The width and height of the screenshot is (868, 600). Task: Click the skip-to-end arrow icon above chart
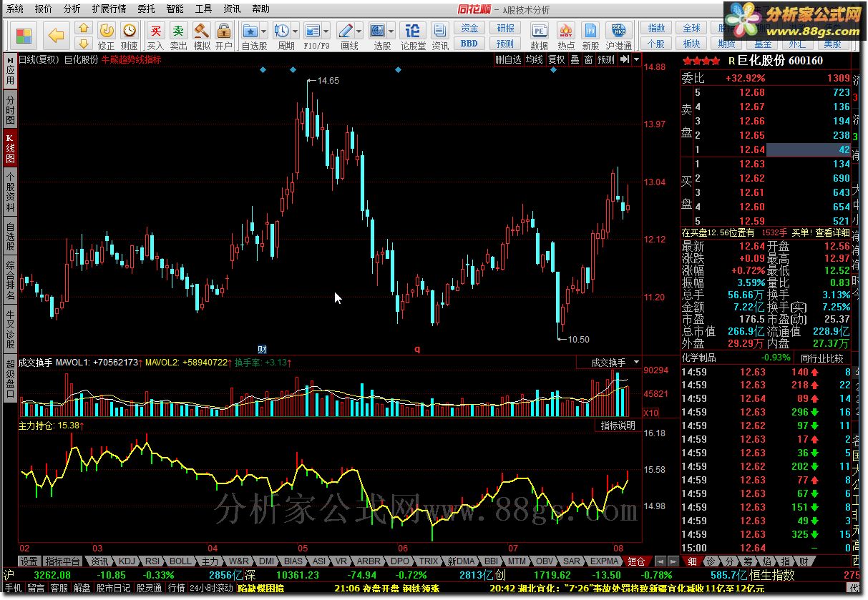click(625, 59)
